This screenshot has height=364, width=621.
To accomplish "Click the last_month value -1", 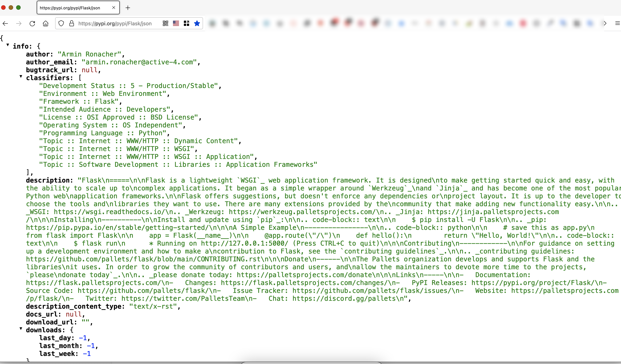I will [91, 346].
